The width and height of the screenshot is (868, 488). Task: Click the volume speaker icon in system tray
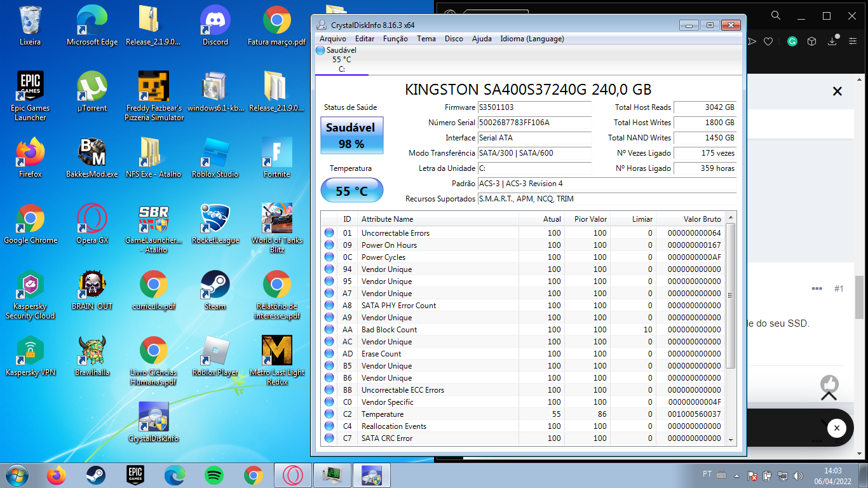click(x=797, y=475)
